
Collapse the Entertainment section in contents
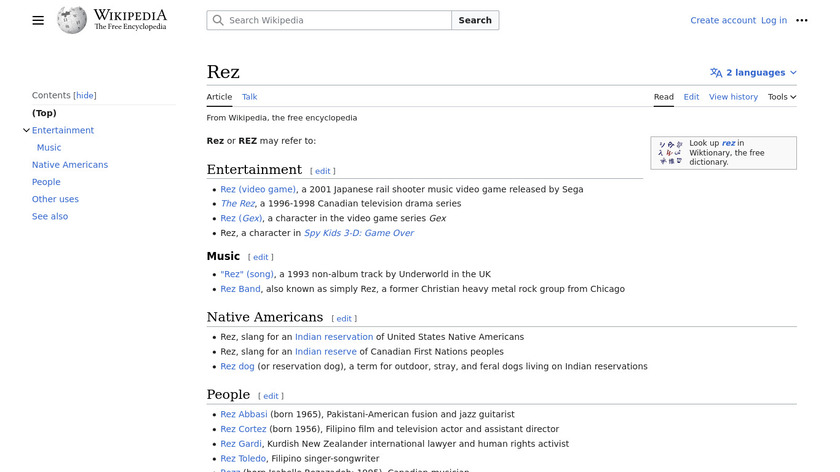pyautogui.click(x=26, y=130)
